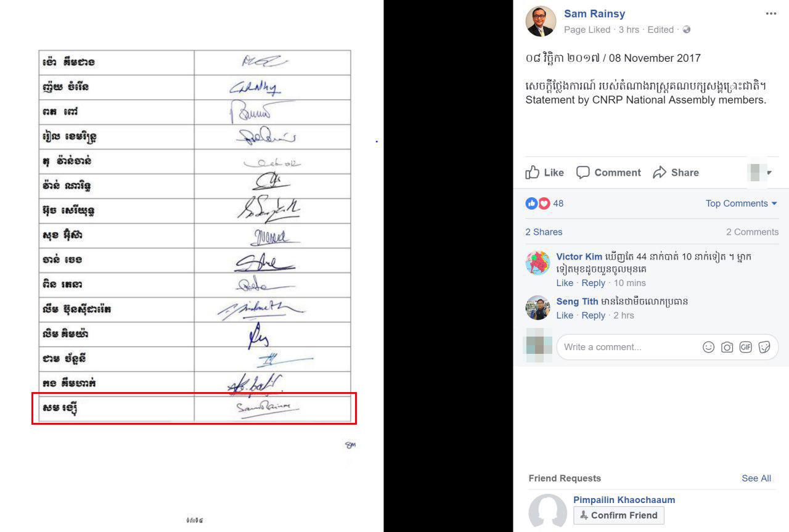Attach a photo with camera icon
The width and height of the screenshot is (789, 532).
[727, 347]
